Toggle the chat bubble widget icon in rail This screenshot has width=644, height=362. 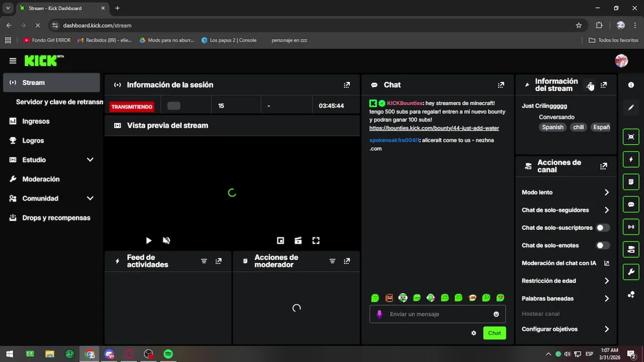631,205
